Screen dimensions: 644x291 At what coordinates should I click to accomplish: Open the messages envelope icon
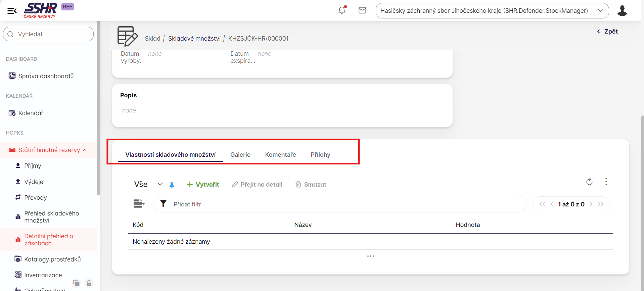click(362, 10)
